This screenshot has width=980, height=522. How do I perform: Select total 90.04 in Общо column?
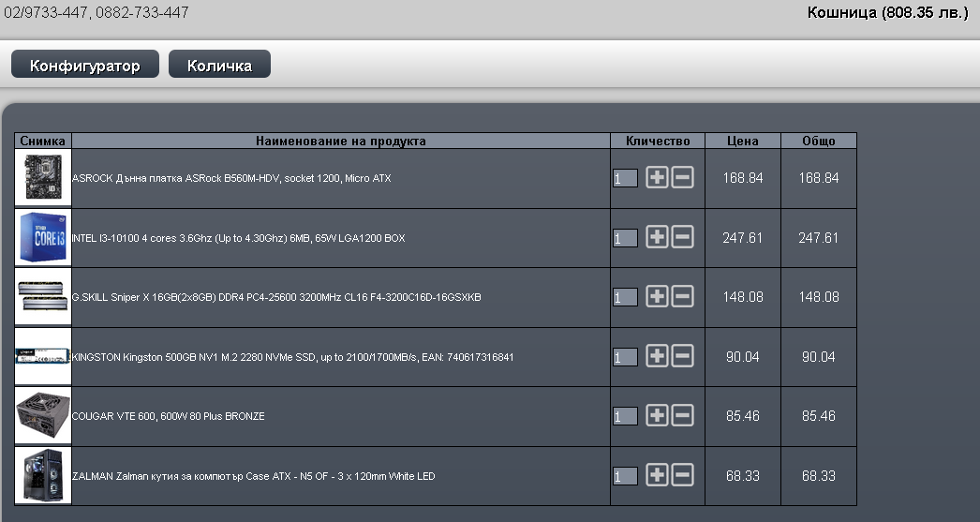(x=819, y=357)
